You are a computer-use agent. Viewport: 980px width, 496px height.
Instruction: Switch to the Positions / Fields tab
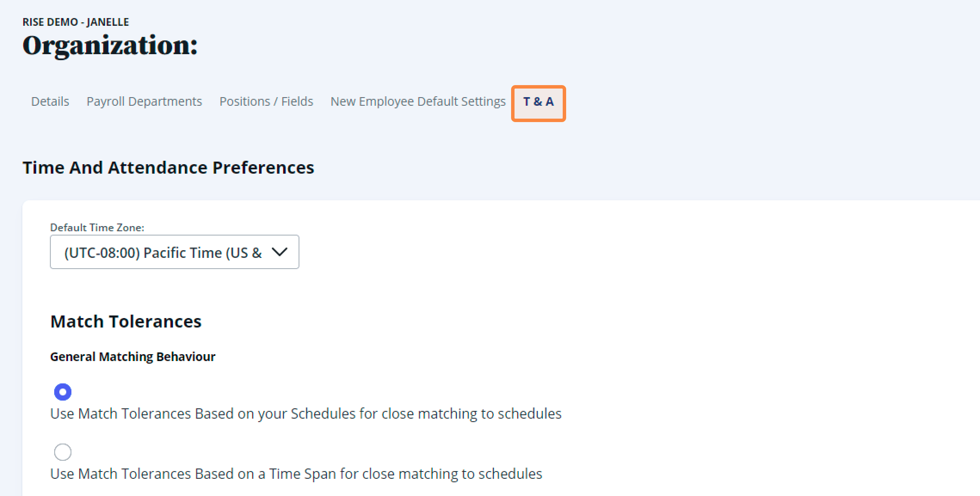pos(265,101)
